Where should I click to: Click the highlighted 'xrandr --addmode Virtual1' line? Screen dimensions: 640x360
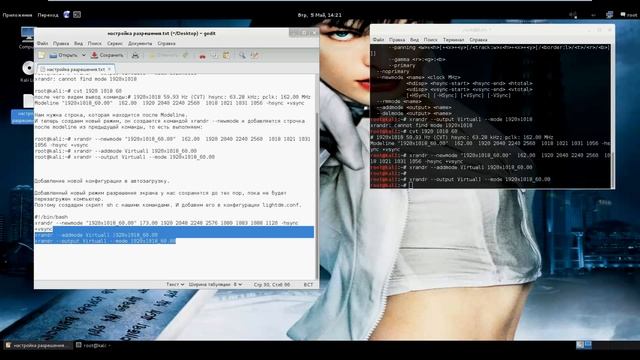(96, 235)
